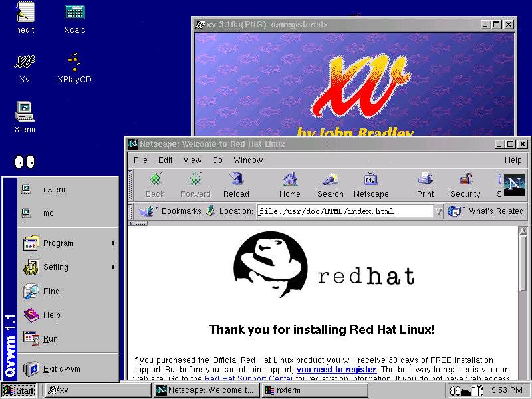Reload the page in Netscape

point(236,186)
